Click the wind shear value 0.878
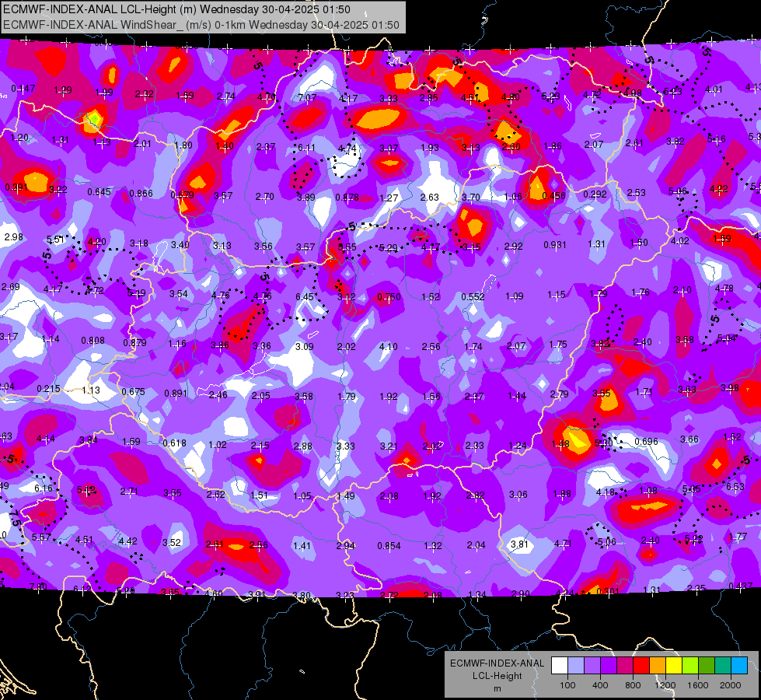This screenshot has width=761, height=700. tap(347, 198)
